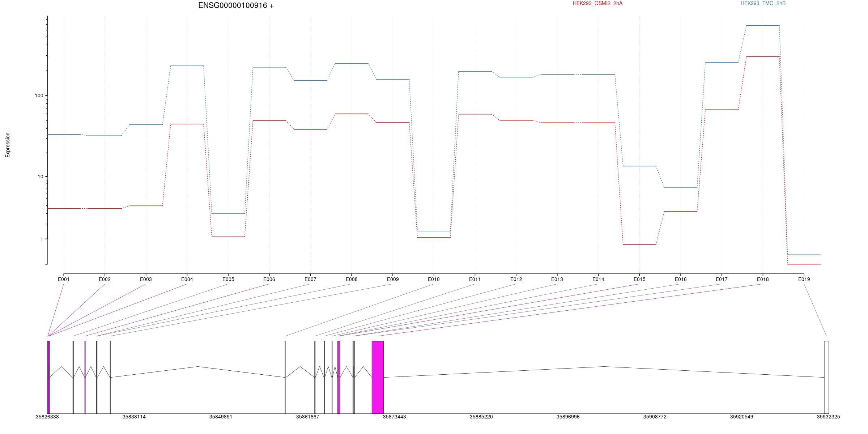The width and height of the screenshot is (868, 434).
Task: Click the Expression y-axis title
Action: [8, 145]
